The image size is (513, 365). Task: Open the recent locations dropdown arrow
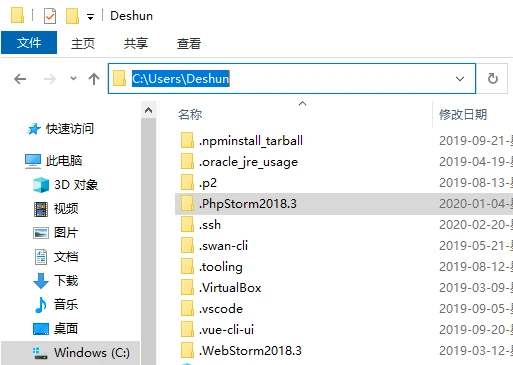[73, 79]
